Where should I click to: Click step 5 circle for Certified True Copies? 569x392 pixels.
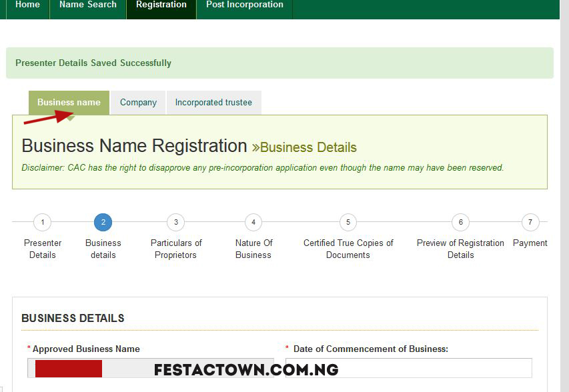[x=348, y=222]
